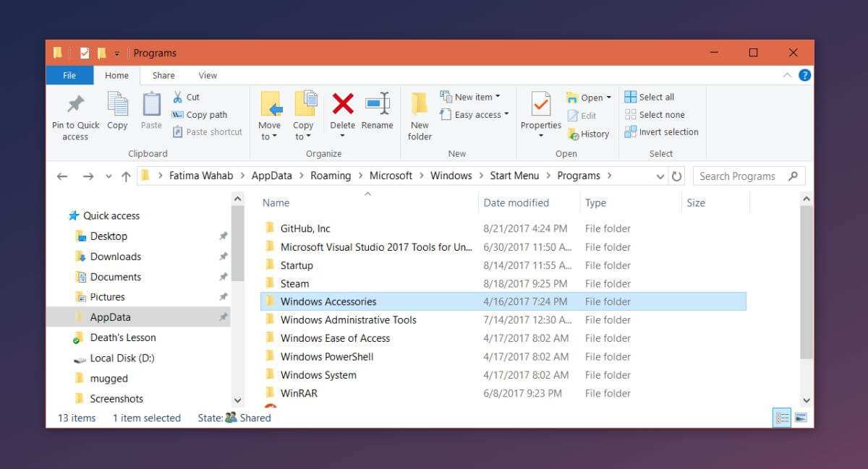The image size is (868, 469).
Task: Click the Cut scissors icon
Action: (x=177, y=97)
